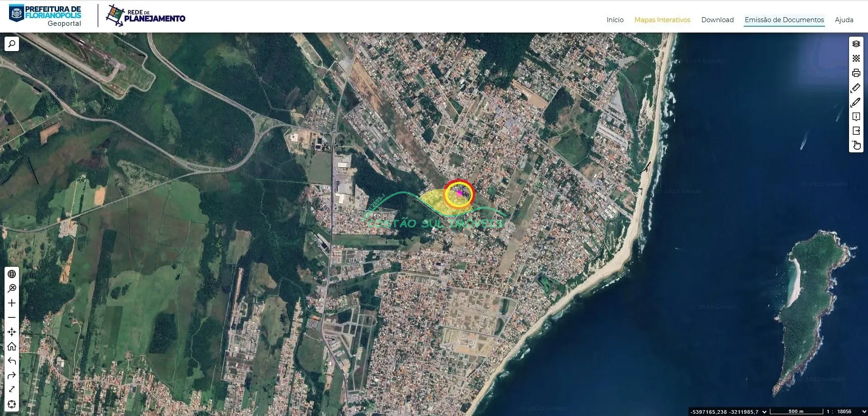Click the red-circled property marker on map
868x416 pixels.
459,194
